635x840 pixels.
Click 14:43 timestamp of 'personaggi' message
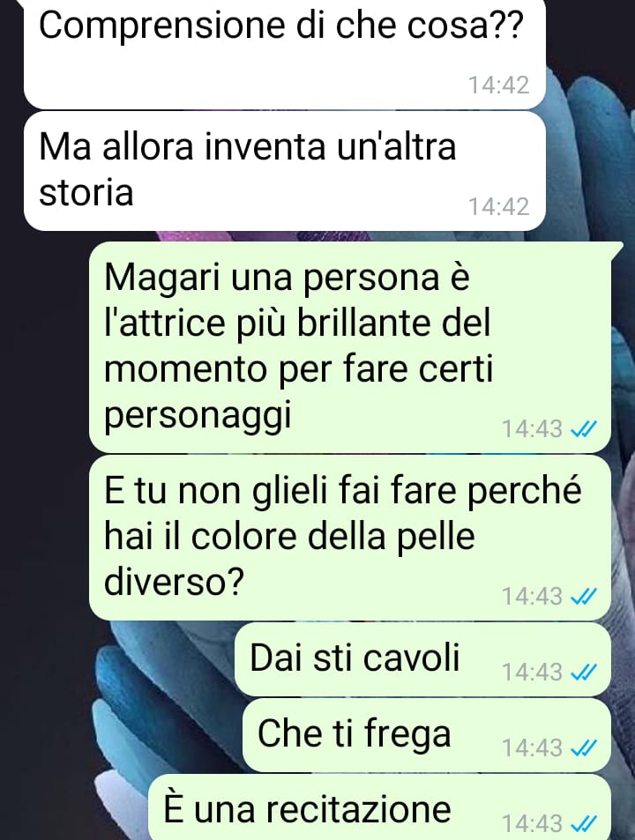(532, 428)
